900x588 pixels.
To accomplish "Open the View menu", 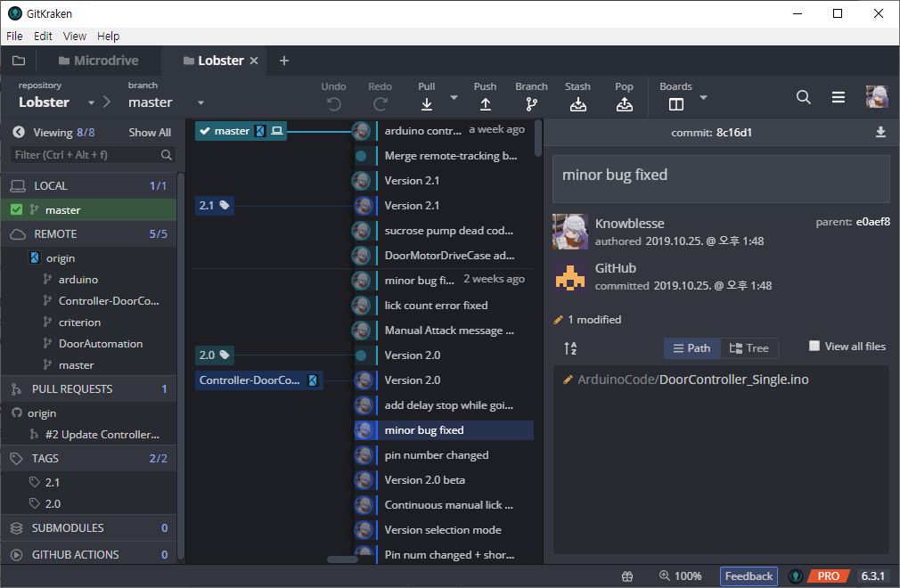I will tap(75, 37).
